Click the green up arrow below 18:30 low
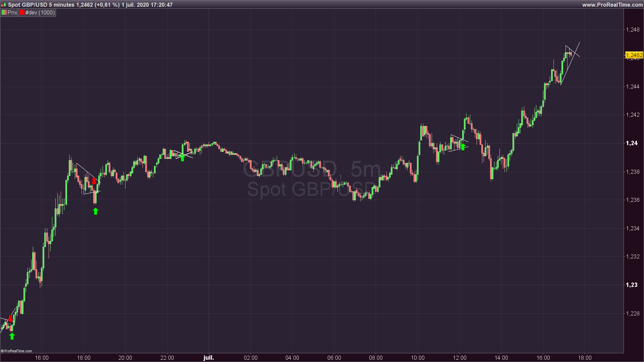644x362 pixels. 96,211
